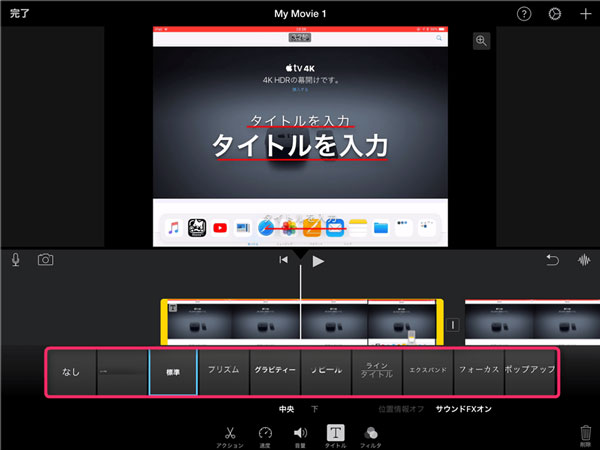The width and height of the screenshot is (600, 450).
Task: Choose the ライン タイトル style
Action: click(377, 372)
